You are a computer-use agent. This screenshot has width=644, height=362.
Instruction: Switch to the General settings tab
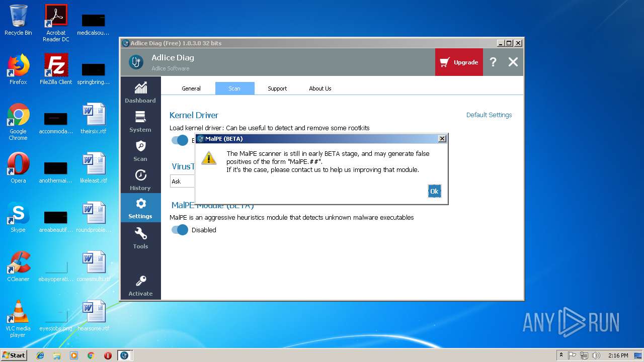click(x=191, y=88)
